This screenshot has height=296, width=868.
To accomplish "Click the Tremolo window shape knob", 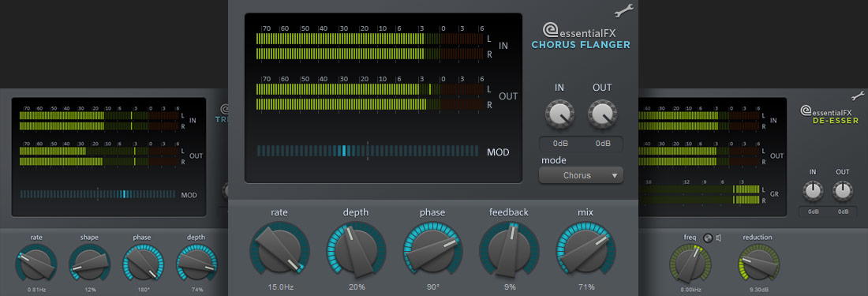I will [89, 263].
